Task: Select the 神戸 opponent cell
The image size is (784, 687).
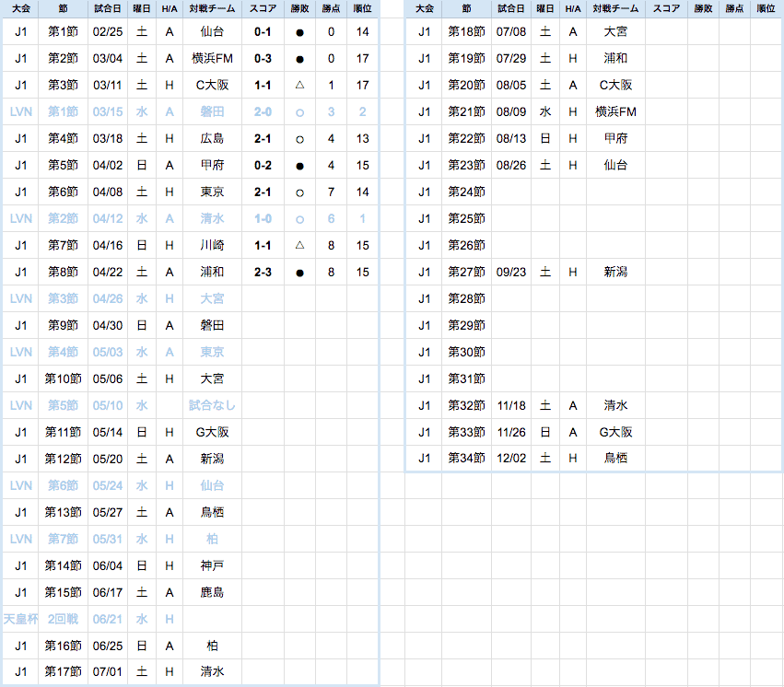Action: tap(212, 566)
